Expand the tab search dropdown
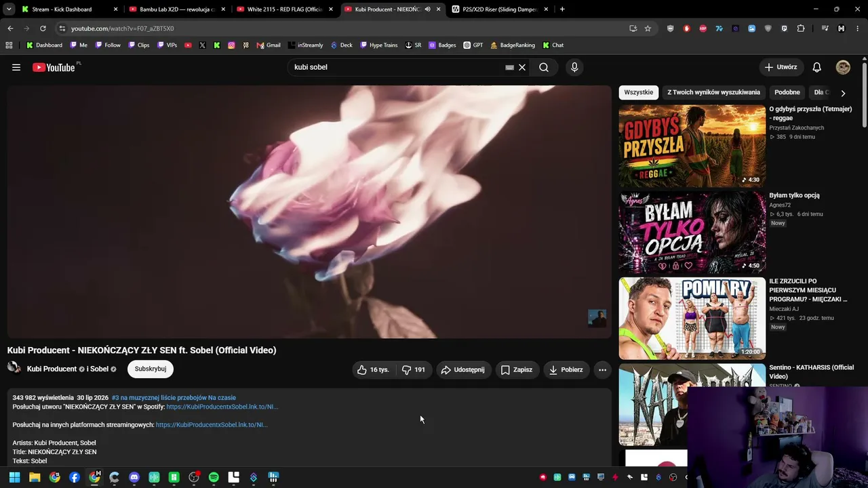The height and width of the screenshot is (488, 868). [x=9, y=9]
